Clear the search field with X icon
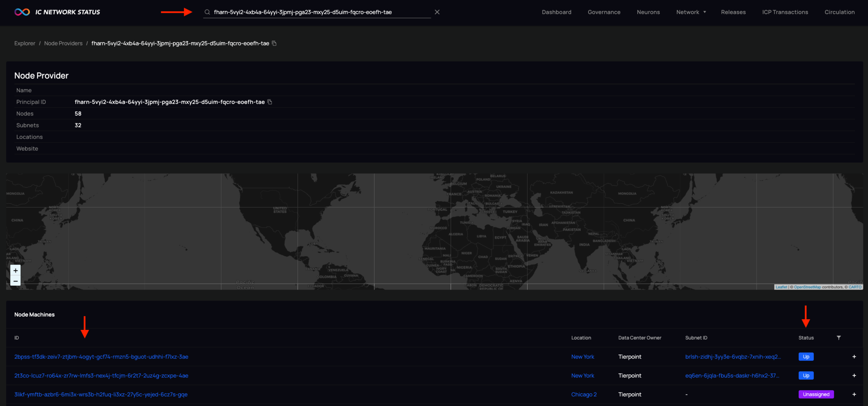This screenshot has height=406, width=868. [x=437, y=12]
